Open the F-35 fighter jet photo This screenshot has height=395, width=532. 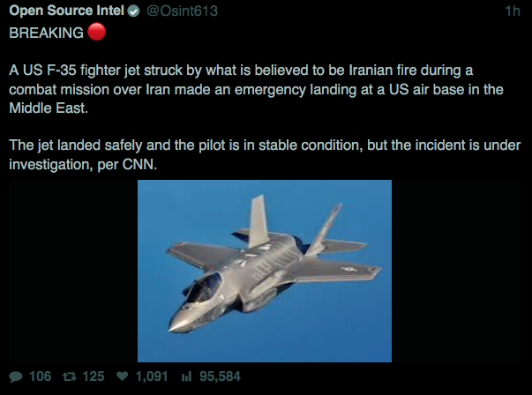(x=265, y=271)
